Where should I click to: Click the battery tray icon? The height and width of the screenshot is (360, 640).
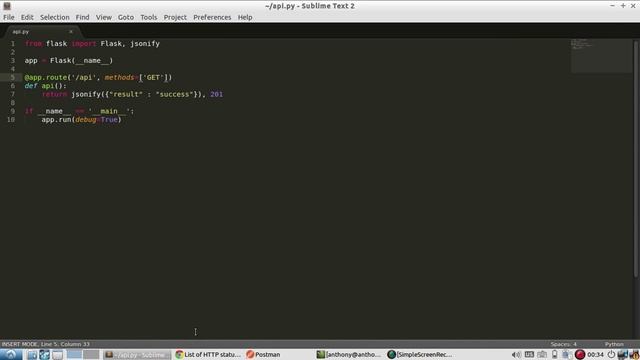tap(554, 355)
